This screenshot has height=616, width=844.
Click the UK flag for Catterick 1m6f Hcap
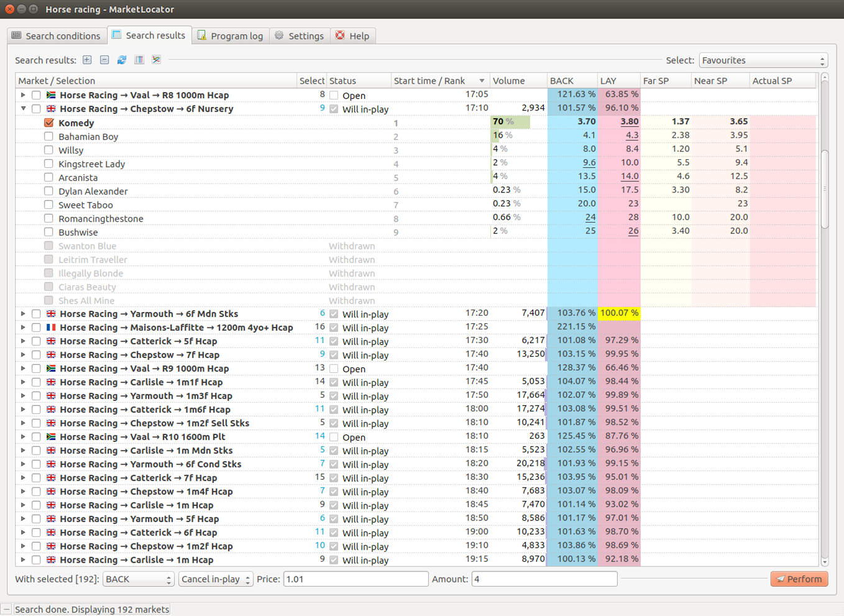point(51,410)
